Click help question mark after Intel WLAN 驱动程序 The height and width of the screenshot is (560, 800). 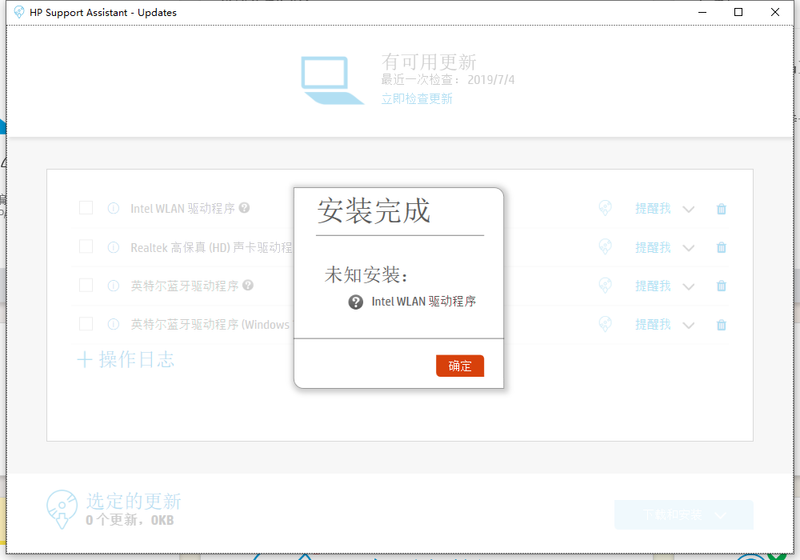[x=245, y=209]
